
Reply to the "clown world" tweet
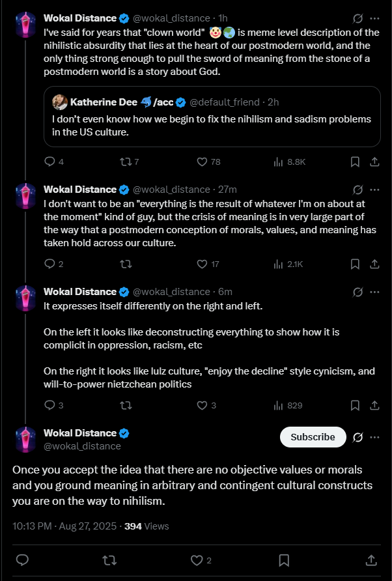pos(49,162)
